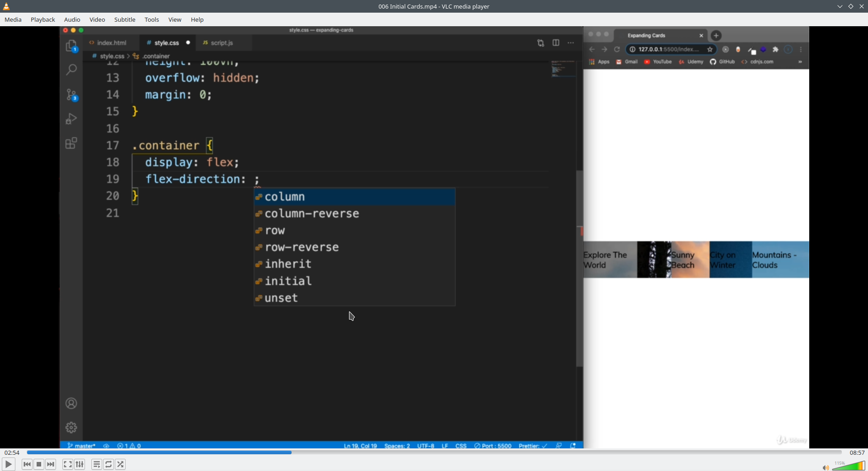This screenshot has height=471, width=868.
Task: Toggle the remaining time label 08:57
Action: click(857, 452)
